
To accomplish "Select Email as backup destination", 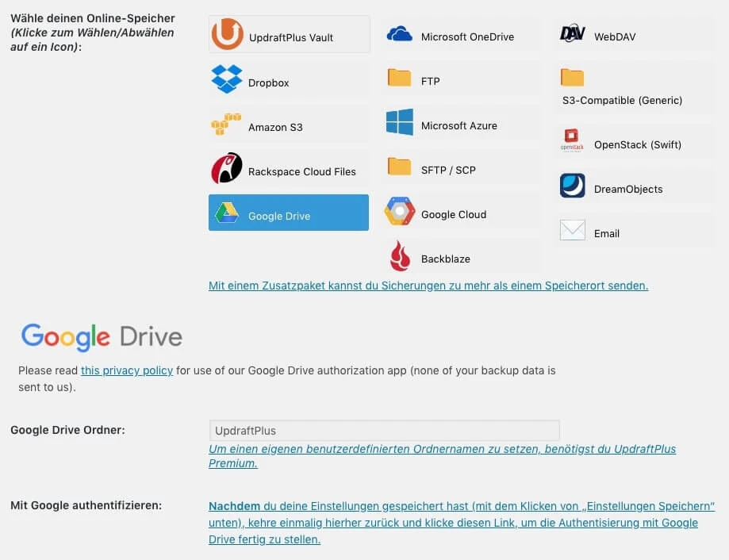I will point(635,232).
